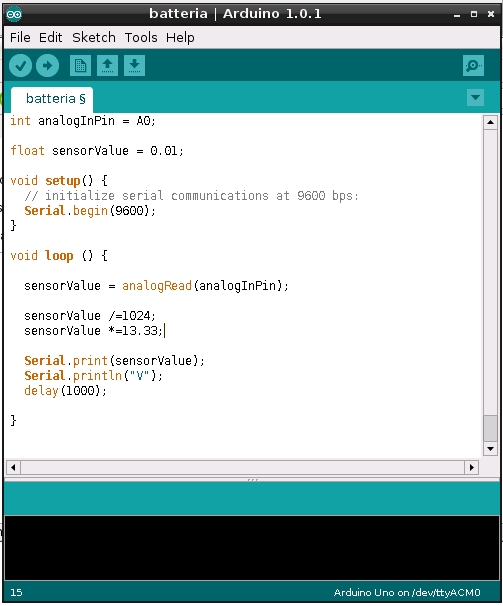503x606 pixels.
Task: Click the vertical scrollbar thumb
Action: 490,428
